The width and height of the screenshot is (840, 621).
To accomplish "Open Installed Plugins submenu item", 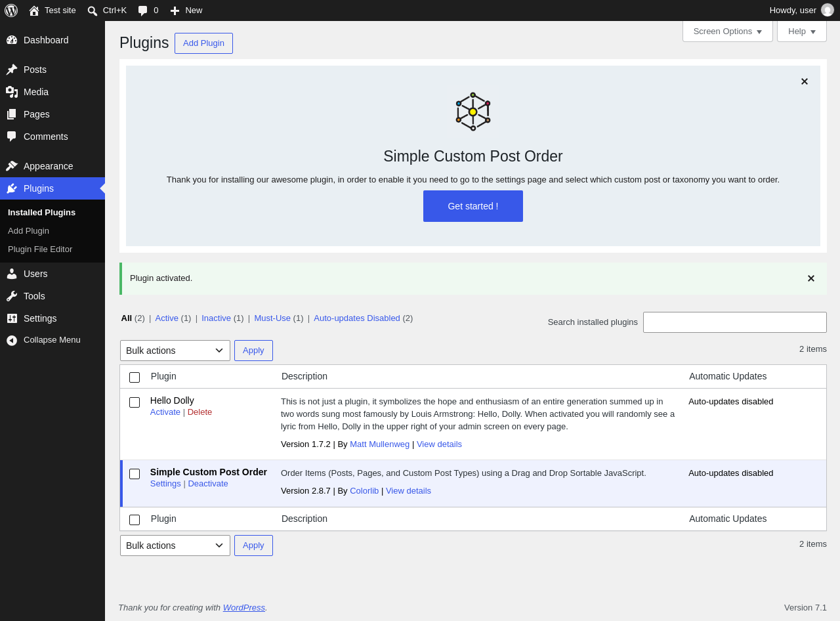I will [x=42, y=212].
